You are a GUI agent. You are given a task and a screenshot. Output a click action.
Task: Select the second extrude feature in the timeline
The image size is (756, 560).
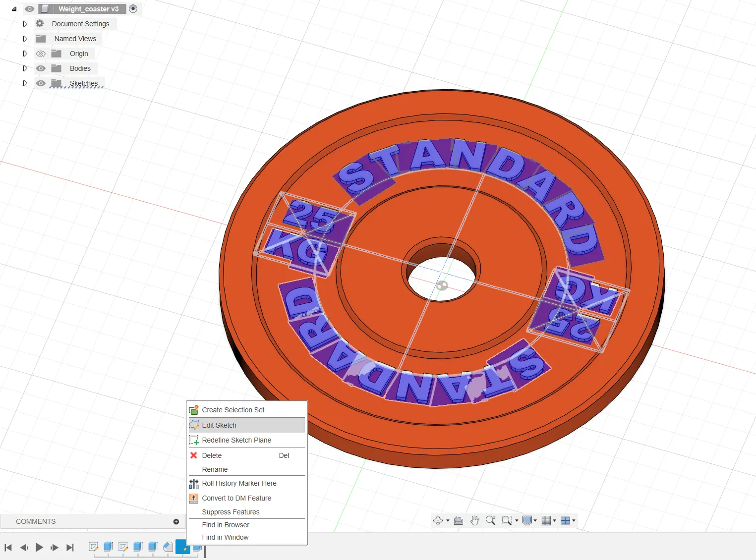pos(138,547)
